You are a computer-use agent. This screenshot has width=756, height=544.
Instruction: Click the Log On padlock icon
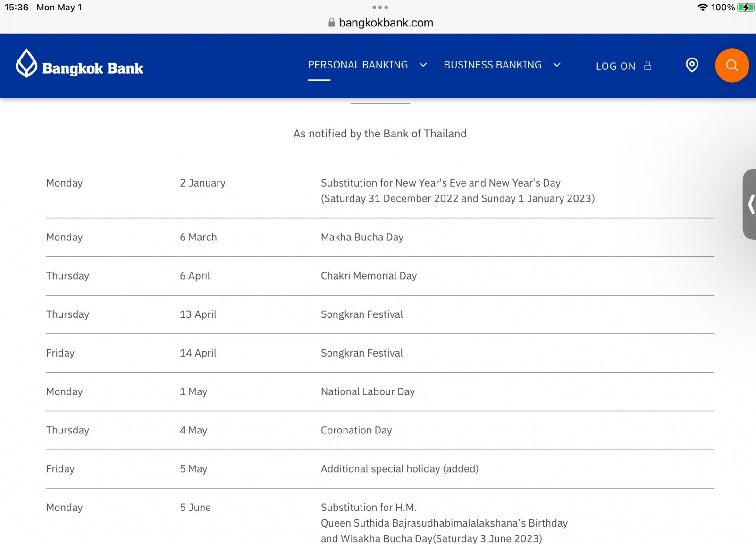pyautogui.click(x=647, y=66)
